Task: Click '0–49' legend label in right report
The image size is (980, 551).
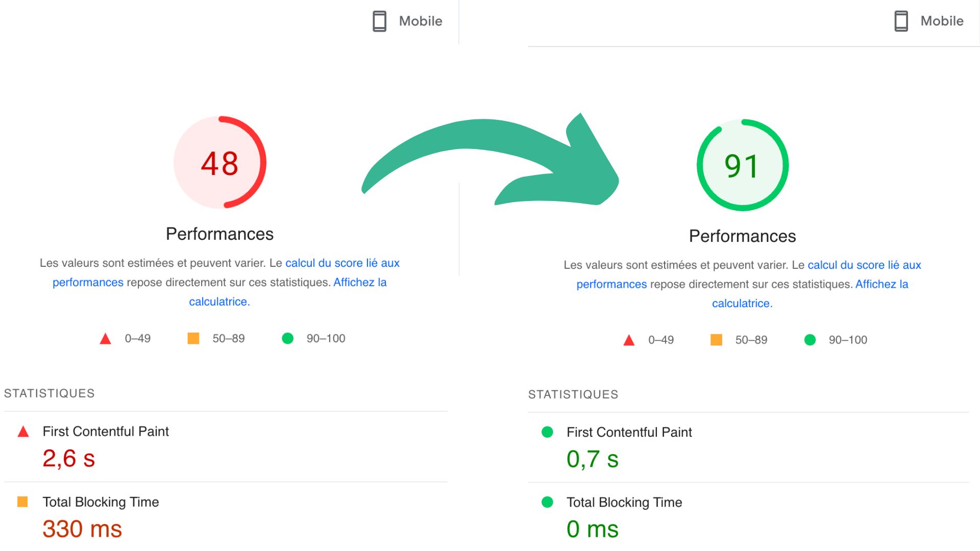Action: point(661,340)
